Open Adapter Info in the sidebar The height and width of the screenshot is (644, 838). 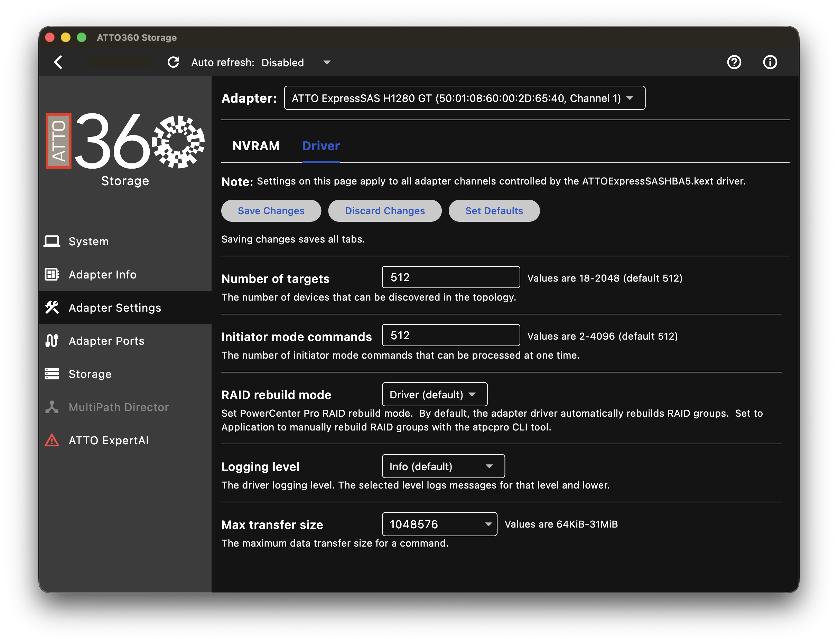[x=102, y=274]
